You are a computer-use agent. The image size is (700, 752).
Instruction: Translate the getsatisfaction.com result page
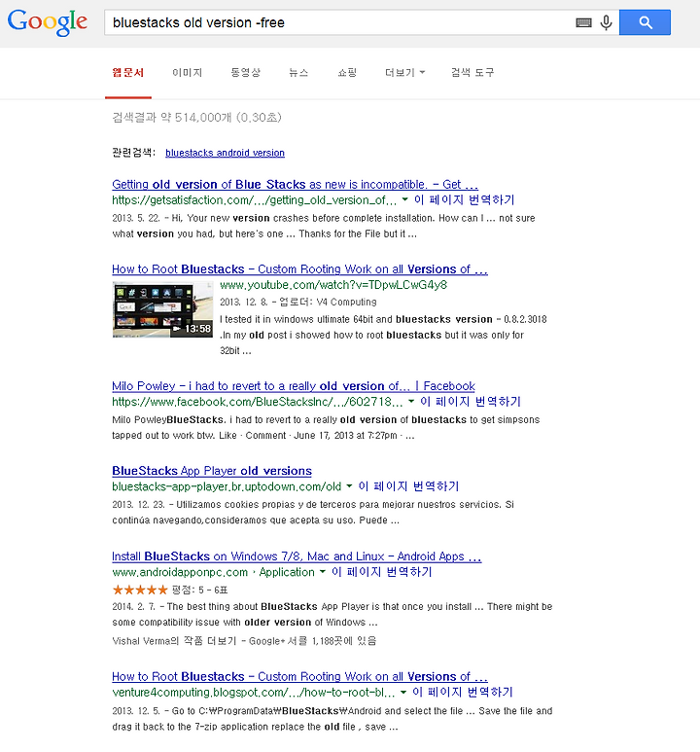[464, 199]
